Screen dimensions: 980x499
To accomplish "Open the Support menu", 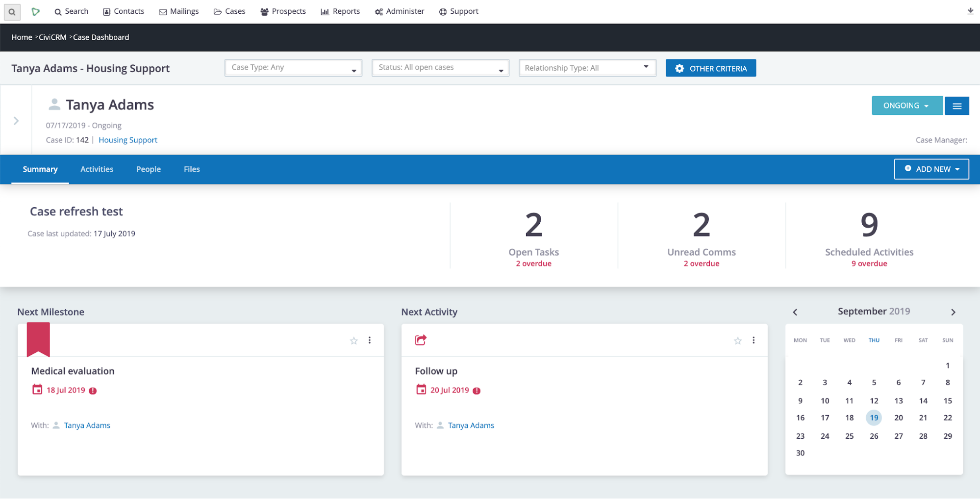I will click(x=458, y=11).
